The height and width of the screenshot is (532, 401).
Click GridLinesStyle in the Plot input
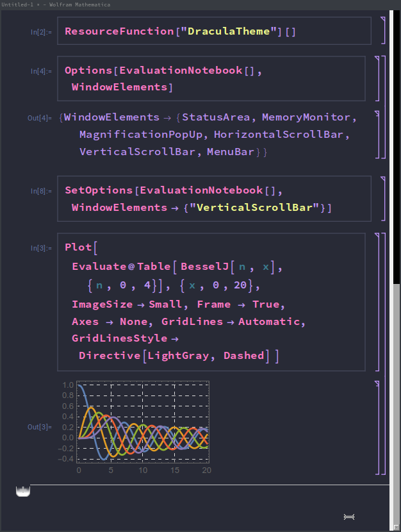120,338
